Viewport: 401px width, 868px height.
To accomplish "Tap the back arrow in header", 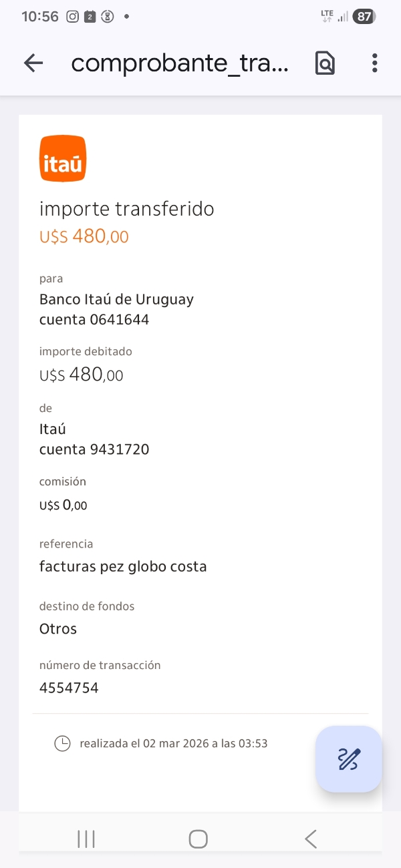I will 33,63.
